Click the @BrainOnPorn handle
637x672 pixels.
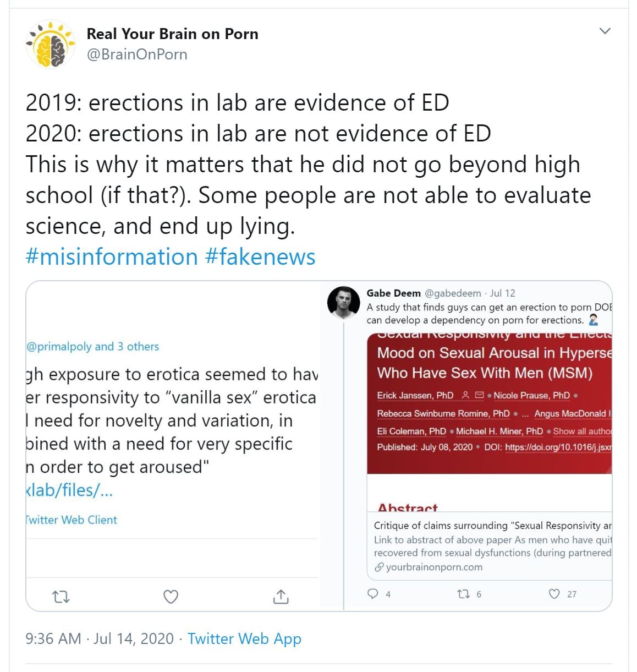point(137,54)
